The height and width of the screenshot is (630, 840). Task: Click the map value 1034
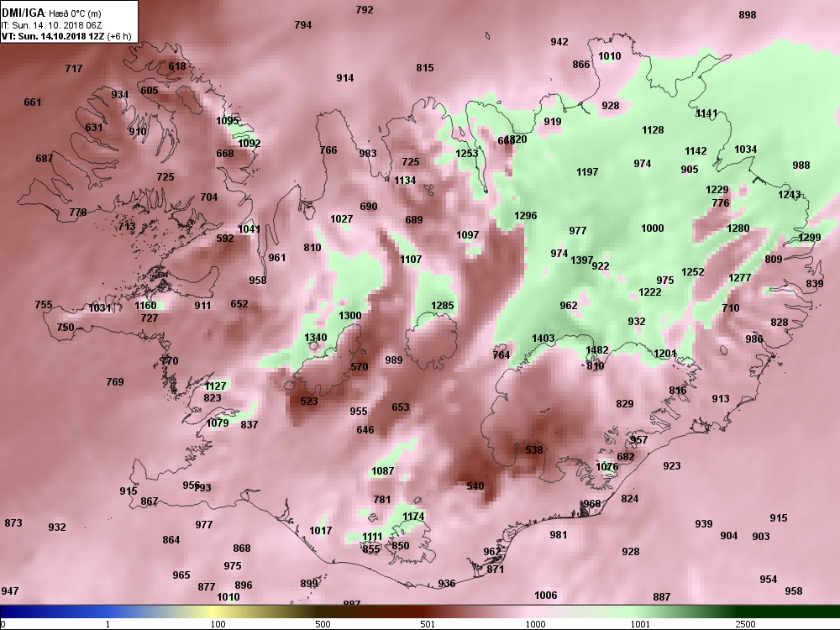(746, 149)
